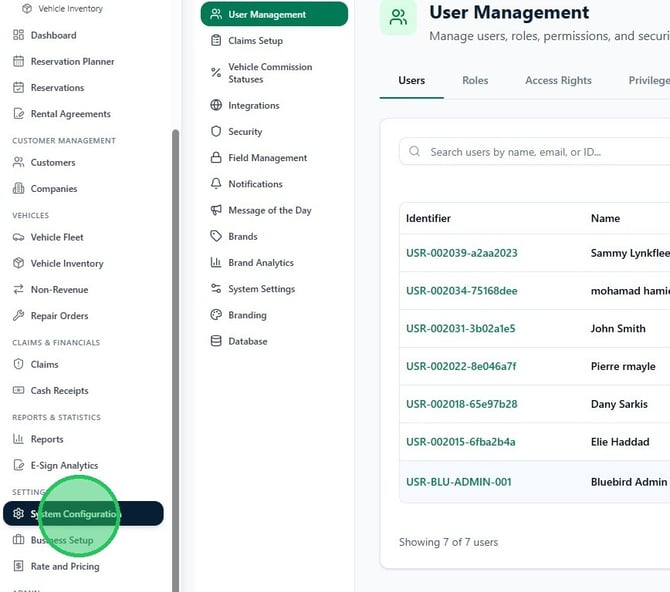
Task: Click the Vehicle Inventory box icon under Vehicles
Action: [18, 263]
